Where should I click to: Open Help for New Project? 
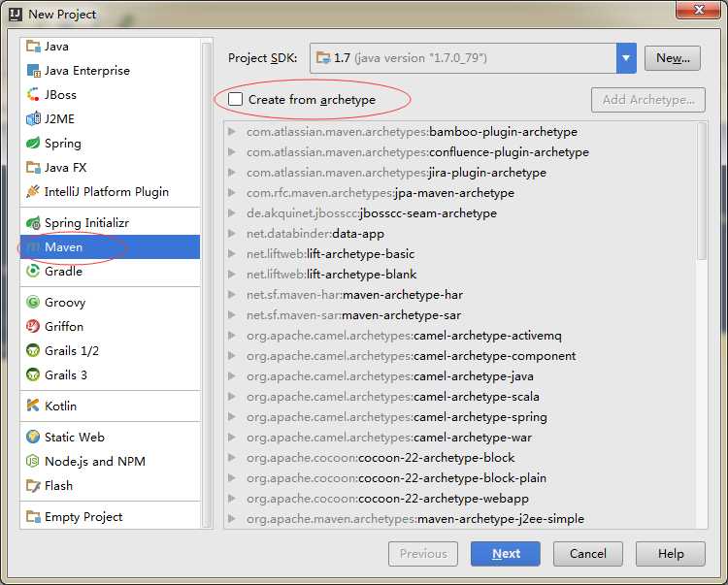[671, 553]
